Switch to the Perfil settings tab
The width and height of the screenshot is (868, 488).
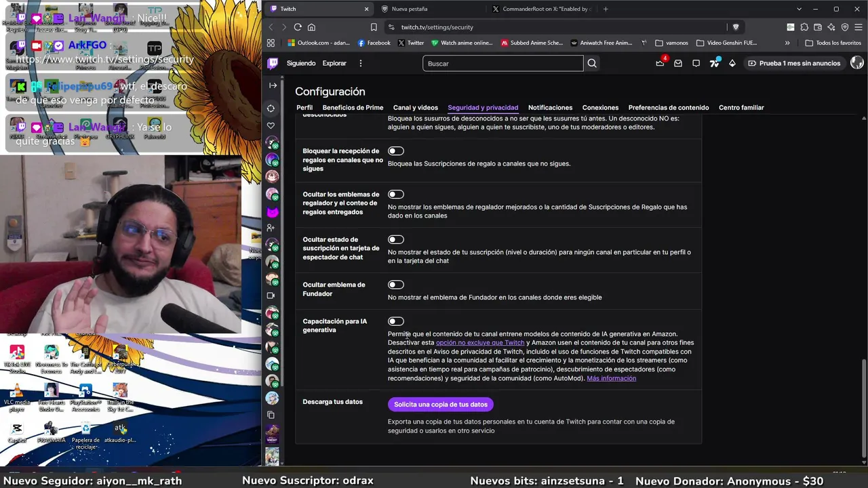(x=304, y=107)
